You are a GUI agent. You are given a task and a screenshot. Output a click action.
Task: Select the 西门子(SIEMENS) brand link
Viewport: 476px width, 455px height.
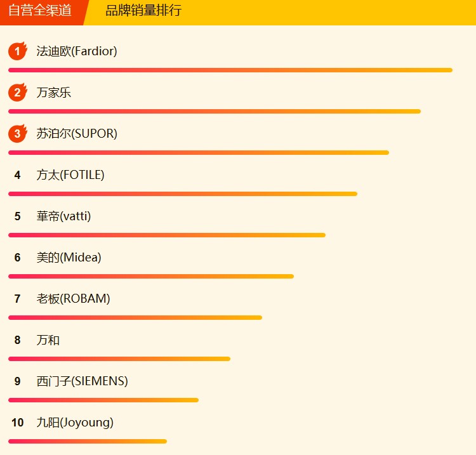(x=83, y=381)
